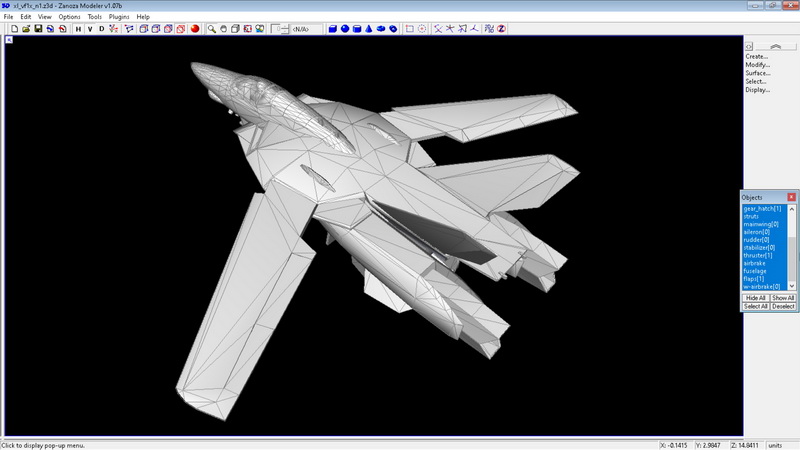Click the first wireframe box view icon
800x450 pixels.
point(144,29)
